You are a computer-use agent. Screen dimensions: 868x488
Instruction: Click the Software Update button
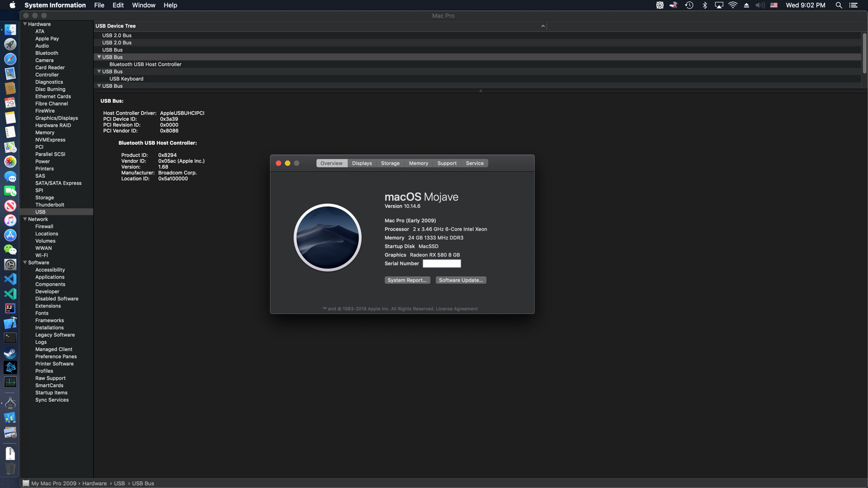(461, 280)
